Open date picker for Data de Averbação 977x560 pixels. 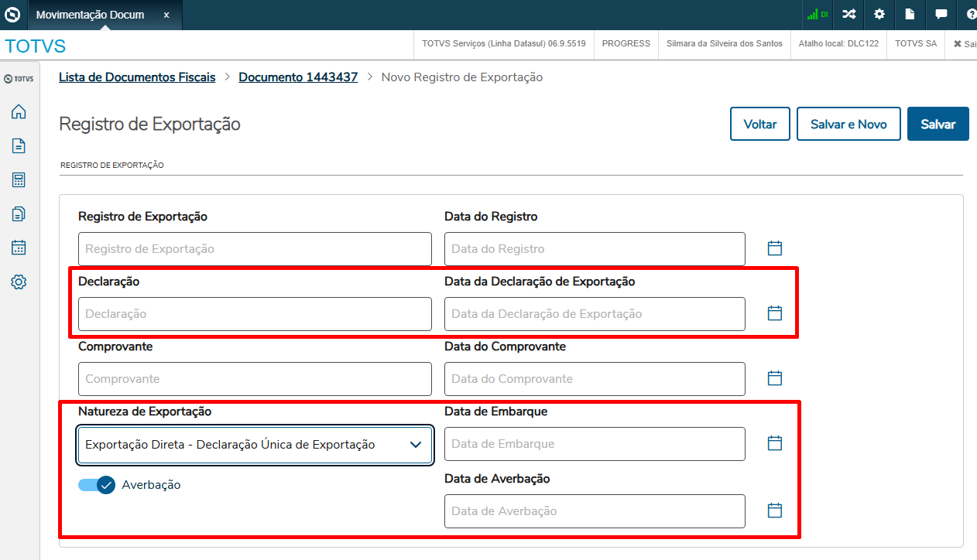tap(775, 510)
